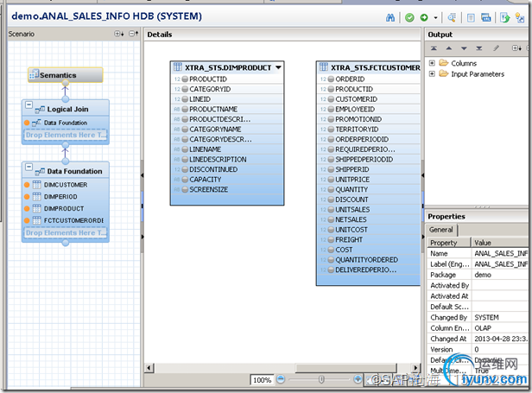Click the move-to-top icon in Output
Image resolution: width=532 pixels, height=393 pixels.
pos(435,48)
